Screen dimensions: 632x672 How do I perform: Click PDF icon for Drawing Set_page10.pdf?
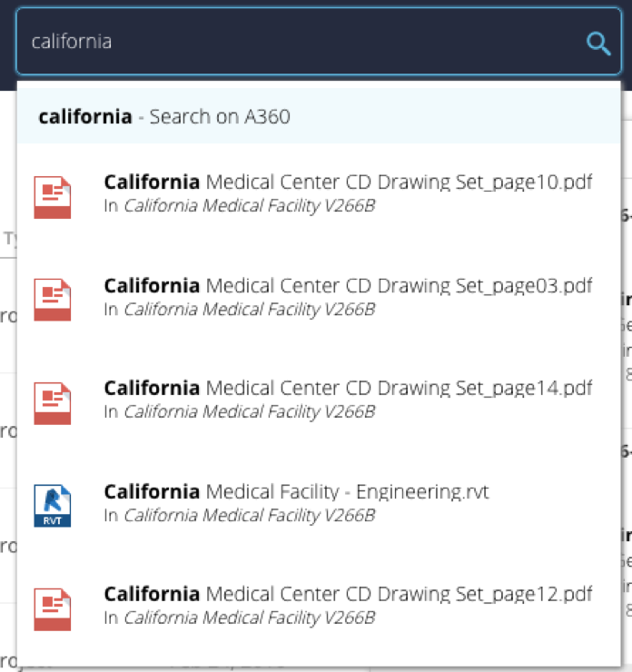(52, 197)
